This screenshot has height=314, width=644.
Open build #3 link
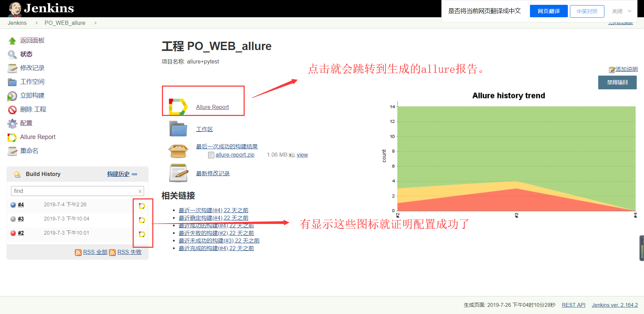coord(21,219)
